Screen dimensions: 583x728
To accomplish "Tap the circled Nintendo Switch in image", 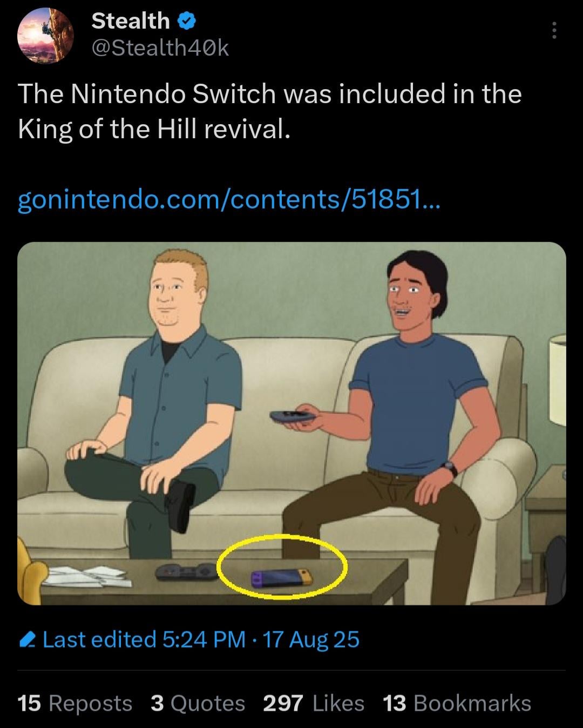I will [x=282, y=578].
